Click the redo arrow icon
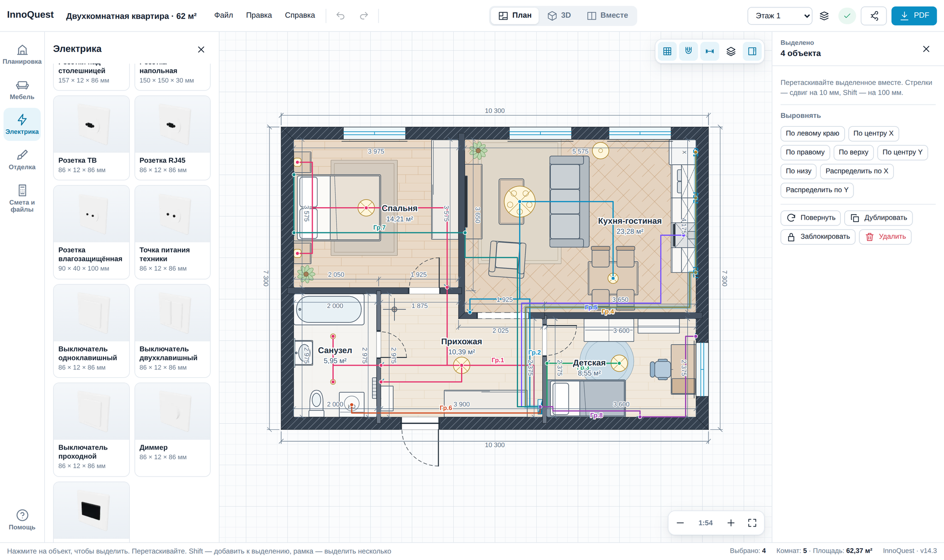Screen dimensions: 944x560 pos(364,16)
